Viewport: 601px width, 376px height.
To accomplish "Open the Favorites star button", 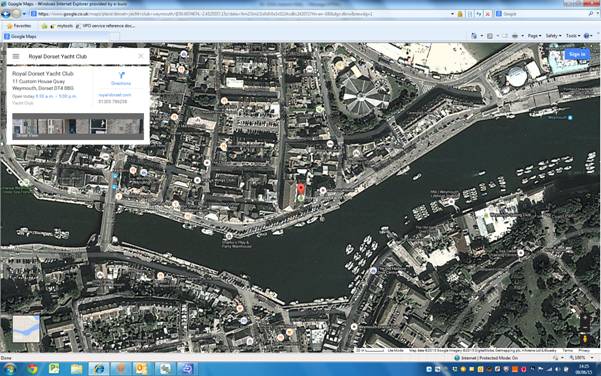I will (x=19, y=26).
